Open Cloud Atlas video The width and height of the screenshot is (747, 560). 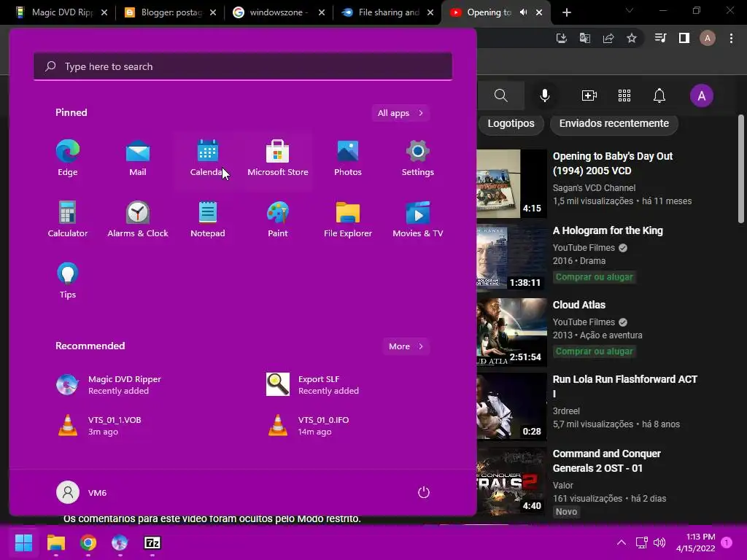click(578, 305)
